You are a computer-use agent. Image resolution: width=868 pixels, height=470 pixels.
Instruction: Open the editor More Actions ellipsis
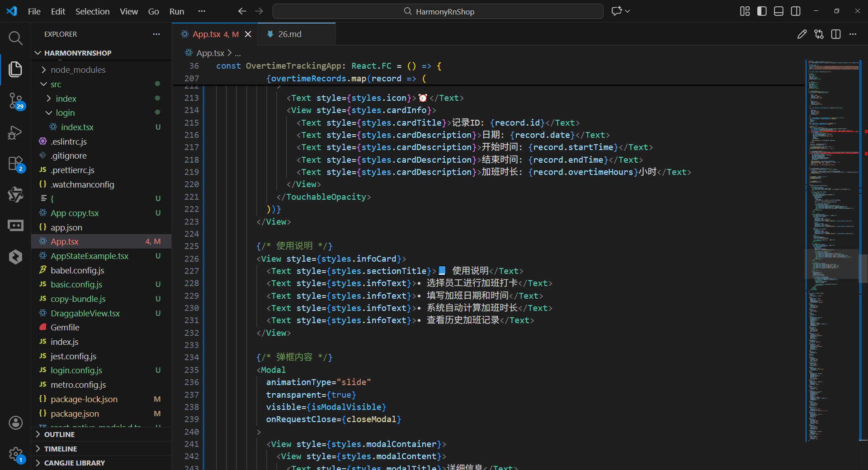click(x=853, y=34)
